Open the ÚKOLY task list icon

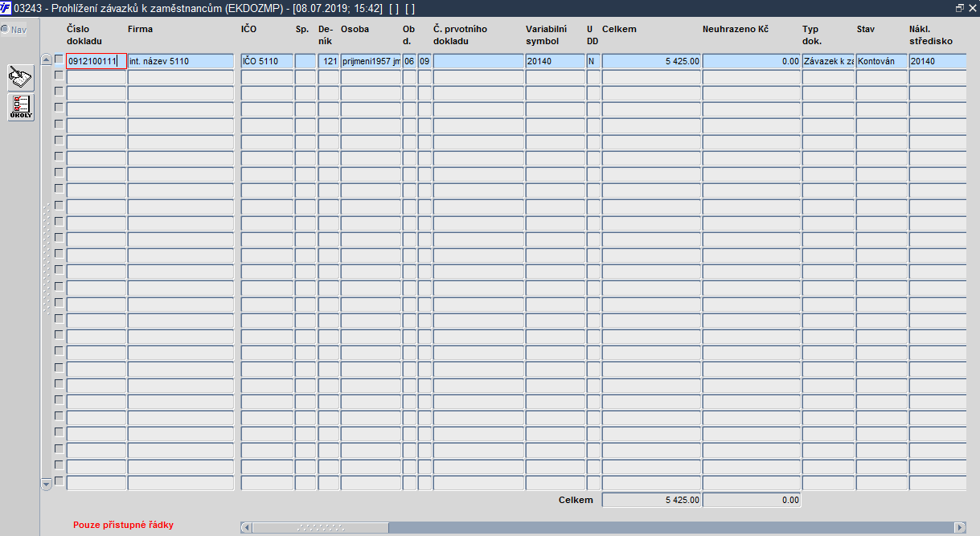pos(21,107)
